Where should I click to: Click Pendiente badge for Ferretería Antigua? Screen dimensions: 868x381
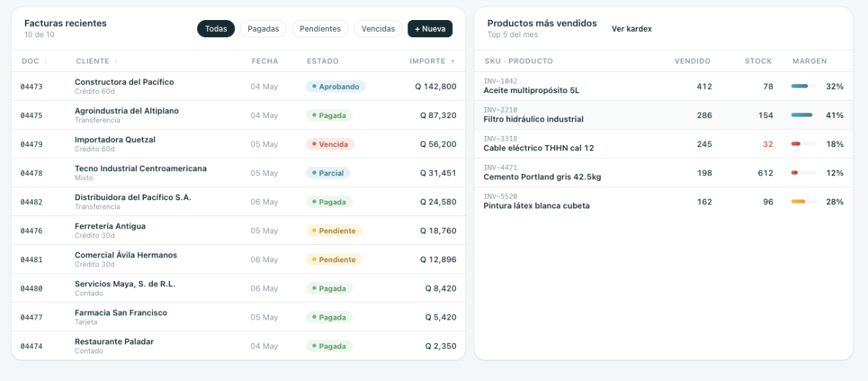334,231
